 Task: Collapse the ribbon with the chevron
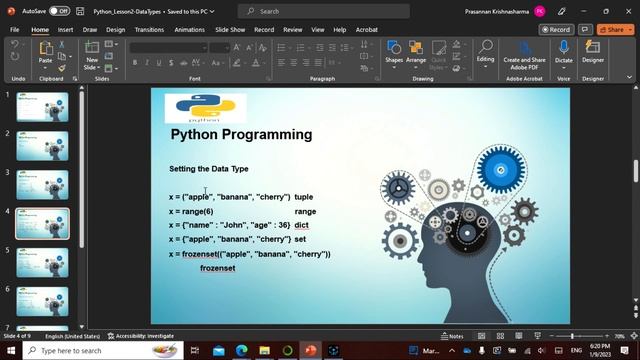(629, 77)
